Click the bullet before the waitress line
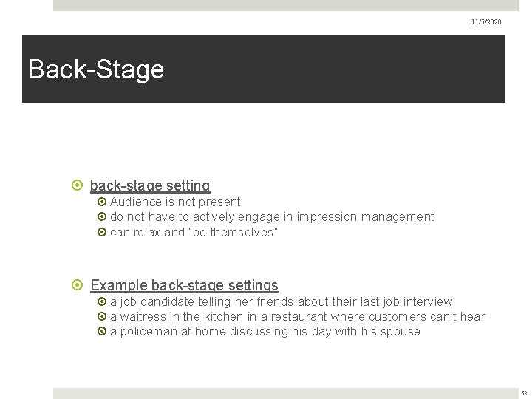This screenshot has height=399, width=532. pyautogui.click(x=102, y=317)
